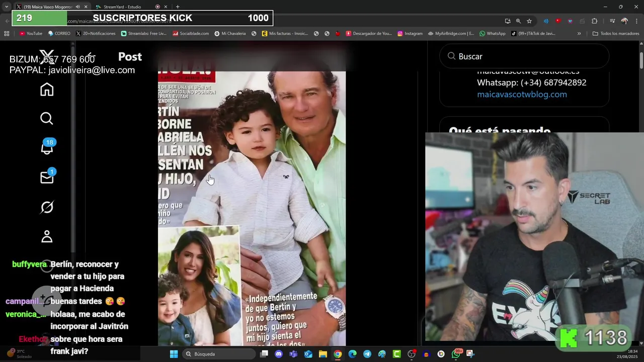The width and height of the screenshot is (644, 362).
Task: Click the maicavascotwblog.com link
Action: [x=522, y=95]
